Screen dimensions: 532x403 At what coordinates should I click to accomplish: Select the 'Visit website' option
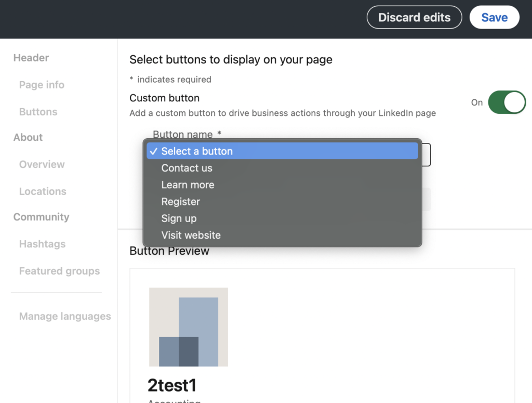[x=191, y=235]
